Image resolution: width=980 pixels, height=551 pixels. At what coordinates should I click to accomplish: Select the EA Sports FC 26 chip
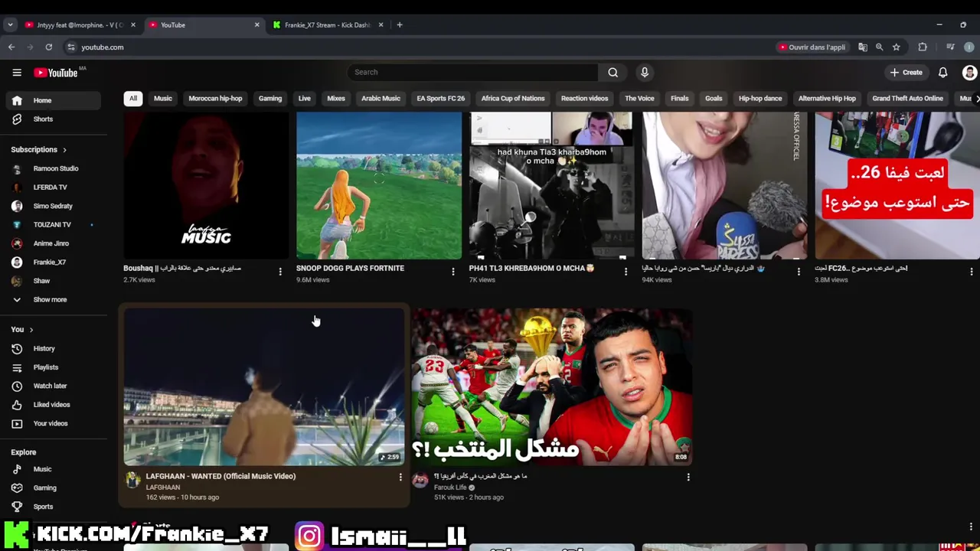[x=441, y=99]
